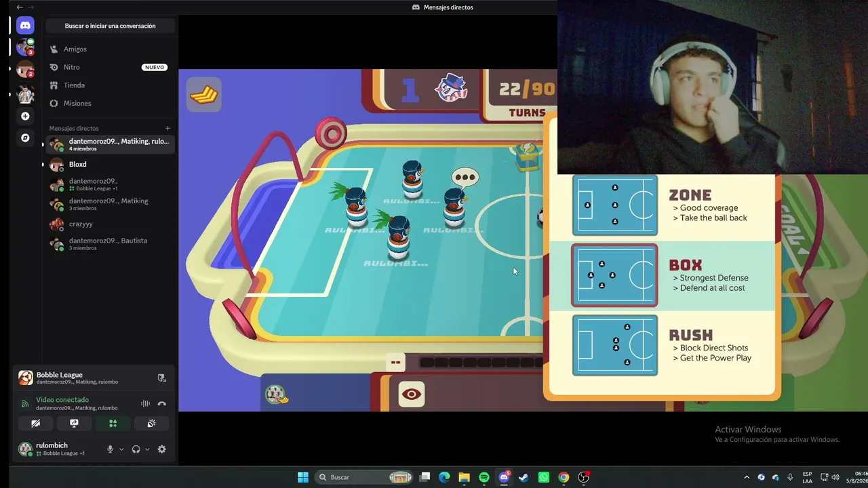Viewport: 868px width, 488px height.
Task: Mute your microphone in Discord
Action: click(x=110, y=449)
